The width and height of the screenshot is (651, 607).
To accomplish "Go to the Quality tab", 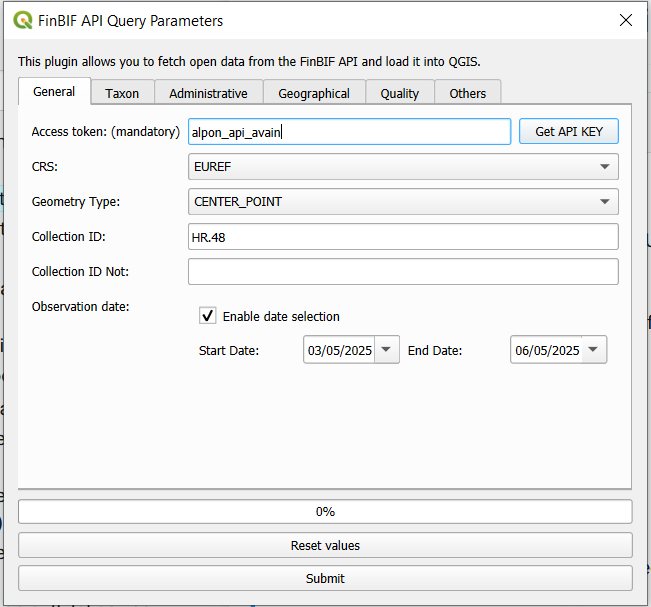I will pos(400,93).
